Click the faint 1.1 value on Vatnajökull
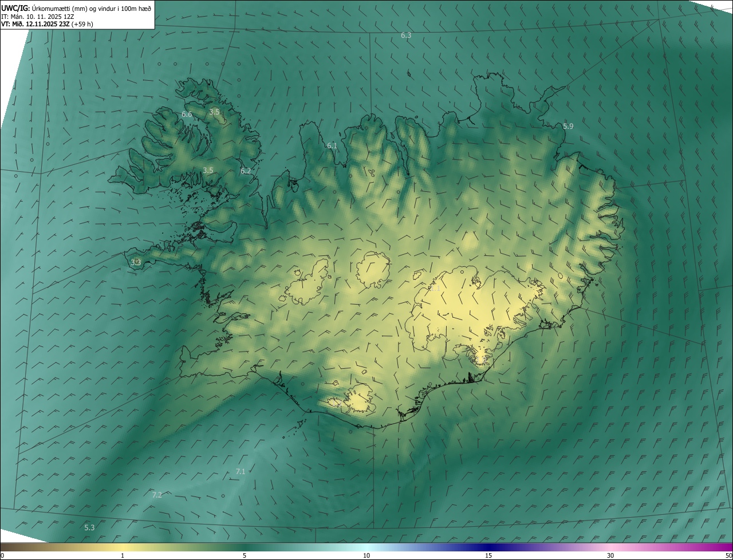 click(x=435, y=289)
